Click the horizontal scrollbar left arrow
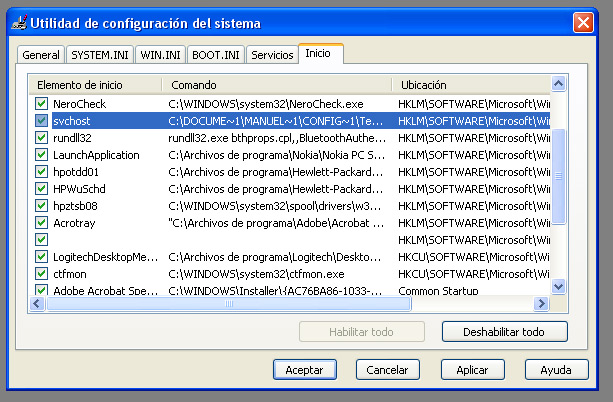 [37, 303]
